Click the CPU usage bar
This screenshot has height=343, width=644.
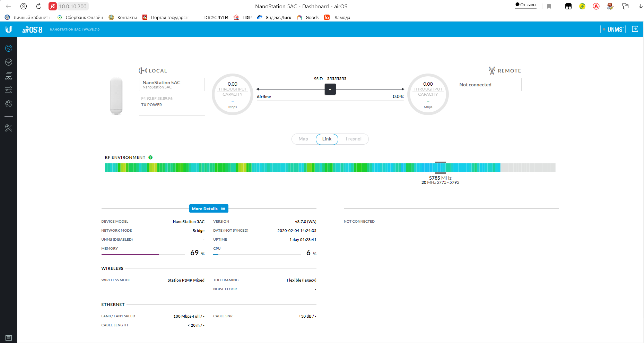[257, 255]
